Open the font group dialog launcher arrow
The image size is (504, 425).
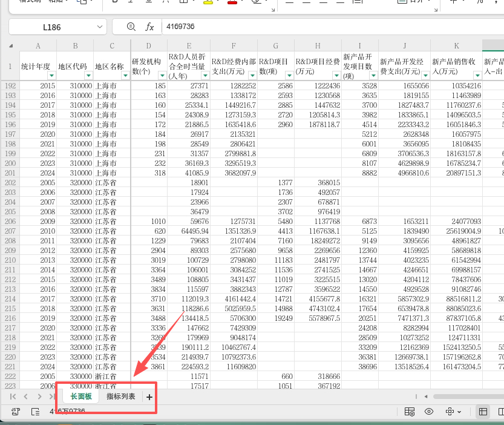tap(273, 10)
